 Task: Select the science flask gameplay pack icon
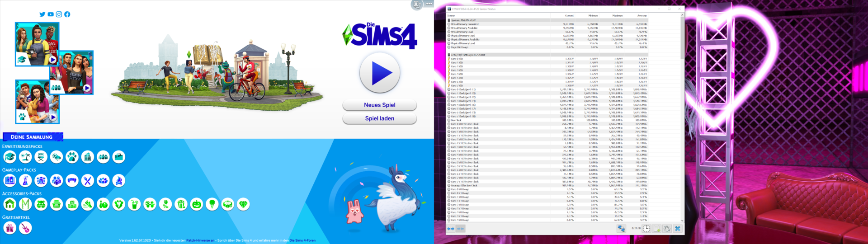pos(25,181)
